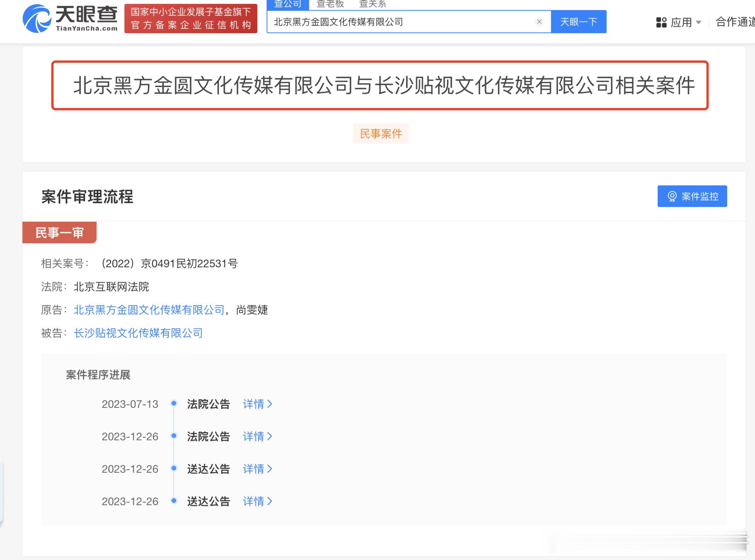Image resolution: width=755 pixels, height=560 pixels.
Task: Switch to the 查公司 tab
Action: point(287,4)
